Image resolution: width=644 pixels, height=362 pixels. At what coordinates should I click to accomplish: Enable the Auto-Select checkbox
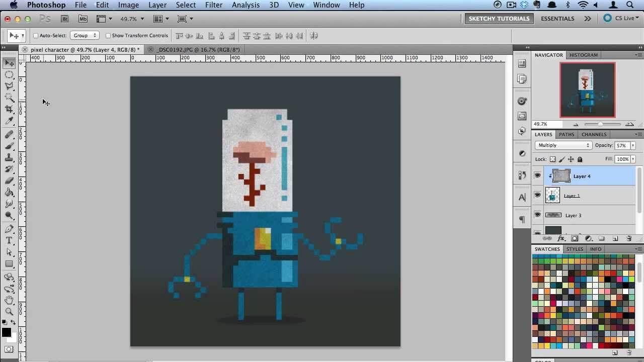click(x=36, y=36)
